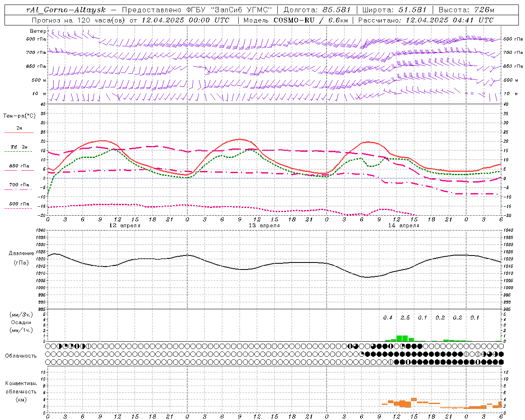The image size is (525, 420).
Task: Click the Осадки precipitation panel label
Action: click(21, 322)
